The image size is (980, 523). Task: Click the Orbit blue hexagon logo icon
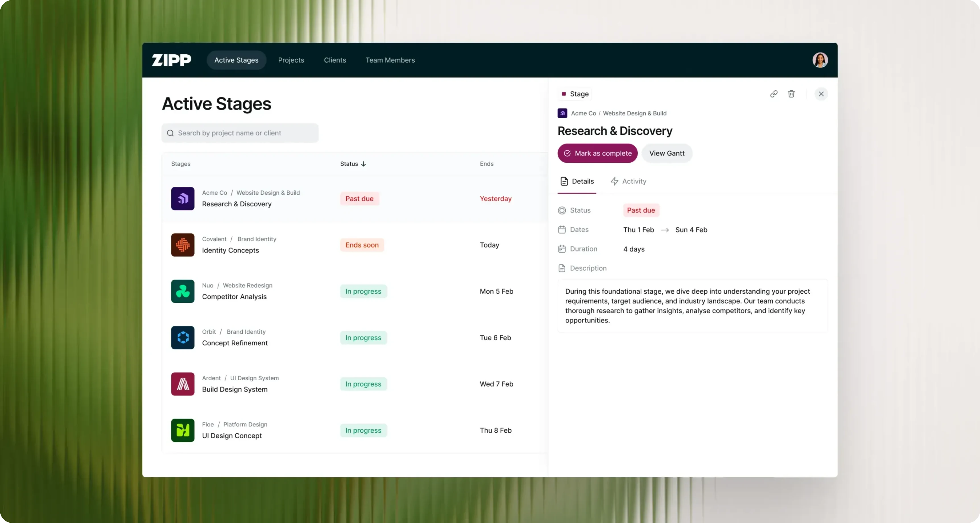pyautogui.click(x=183, y=338)
